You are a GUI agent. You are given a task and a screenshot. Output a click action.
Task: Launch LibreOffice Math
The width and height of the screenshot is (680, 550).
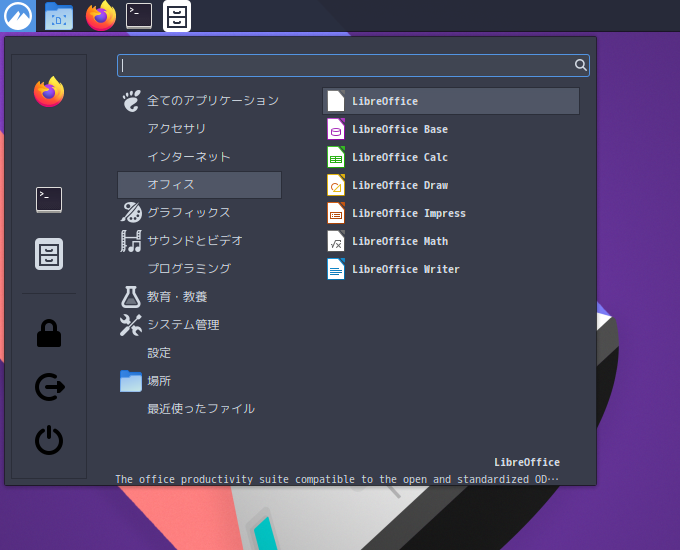pos(451,241)
